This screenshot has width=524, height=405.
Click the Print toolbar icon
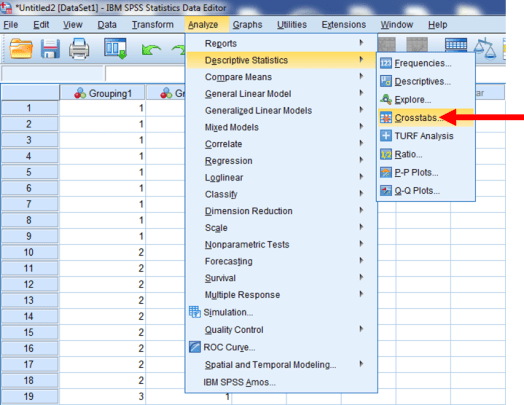coord(79,49)
